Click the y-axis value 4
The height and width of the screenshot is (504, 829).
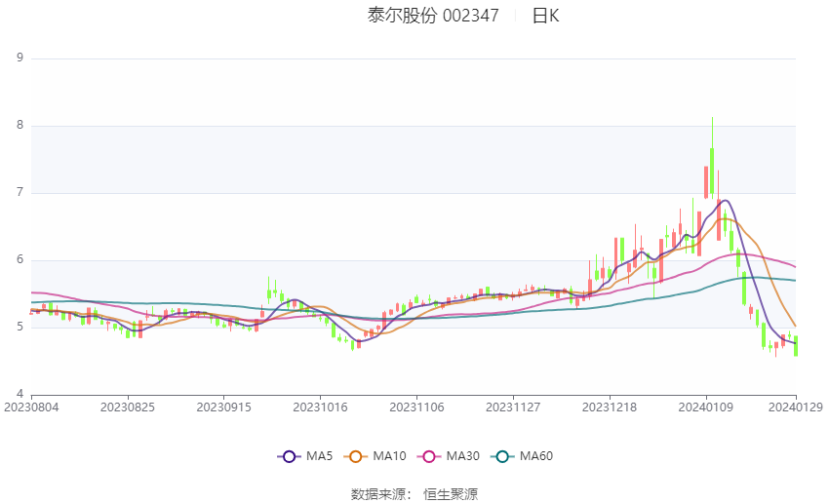(20, 394)
